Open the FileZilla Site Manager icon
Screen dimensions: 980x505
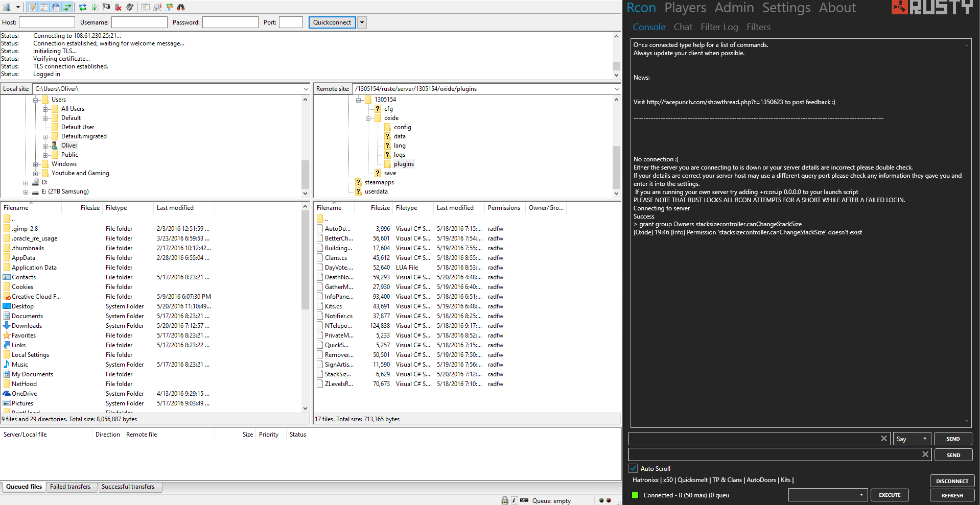(7, 7)
